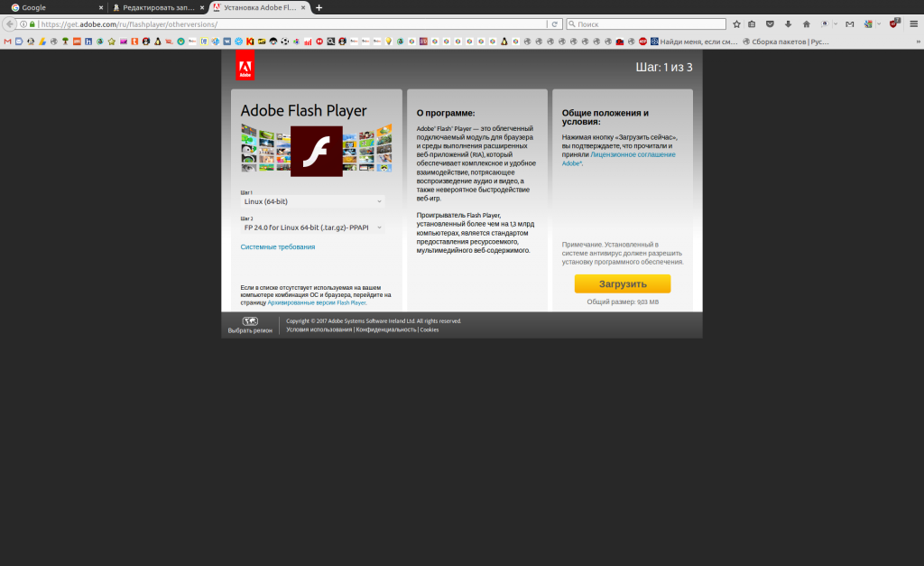Click the Flash Player logo collage image
The height and width of the screenshot is (566, 924).
pyautogui.click(x=317, y=150)
